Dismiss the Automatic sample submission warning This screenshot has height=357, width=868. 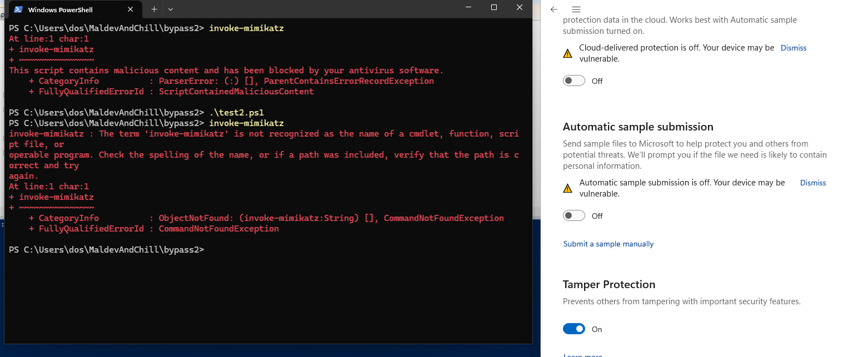[812, 183]
